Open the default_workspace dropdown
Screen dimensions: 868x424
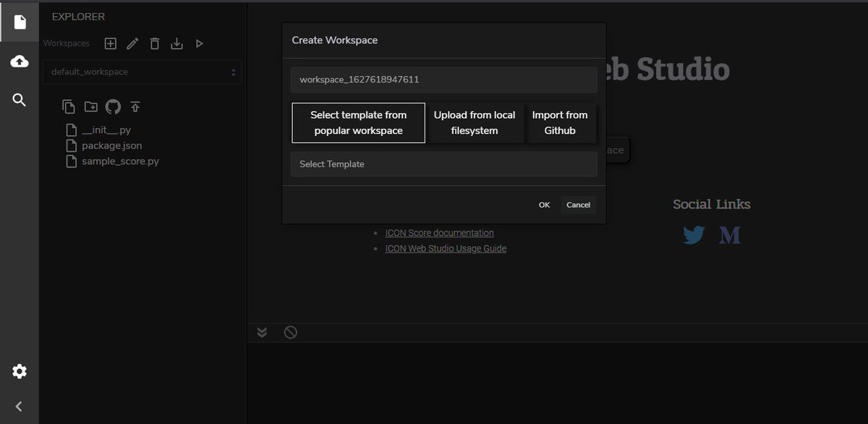142,72
